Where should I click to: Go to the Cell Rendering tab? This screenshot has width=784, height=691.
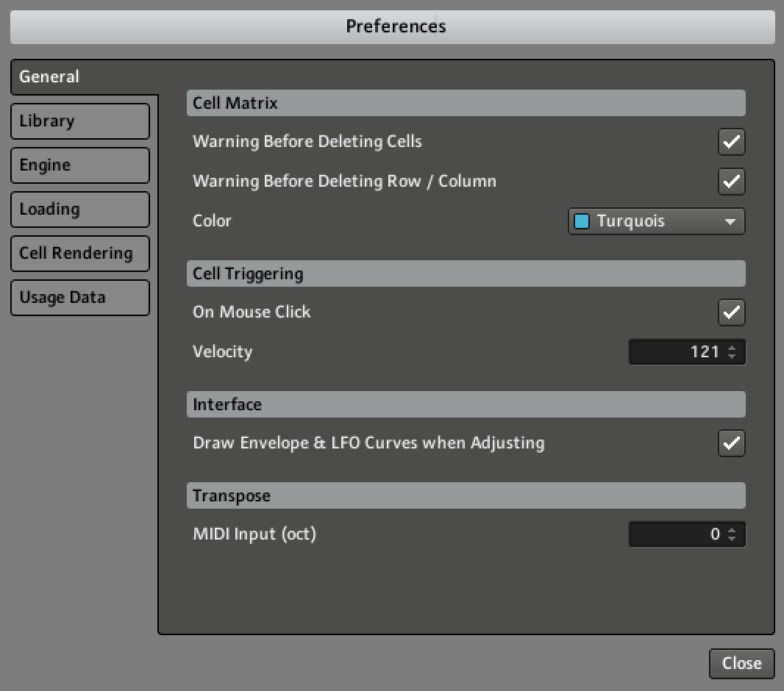[79, 254]
